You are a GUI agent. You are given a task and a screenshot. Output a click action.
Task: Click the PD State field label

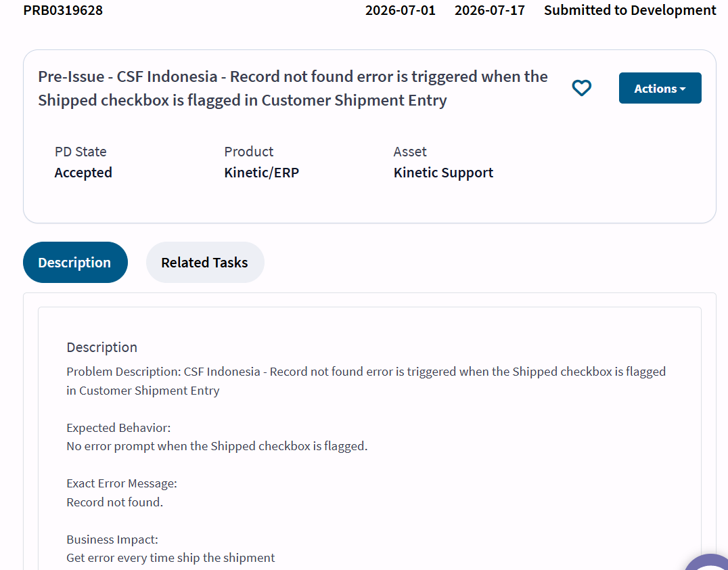(x=81, y=152)
